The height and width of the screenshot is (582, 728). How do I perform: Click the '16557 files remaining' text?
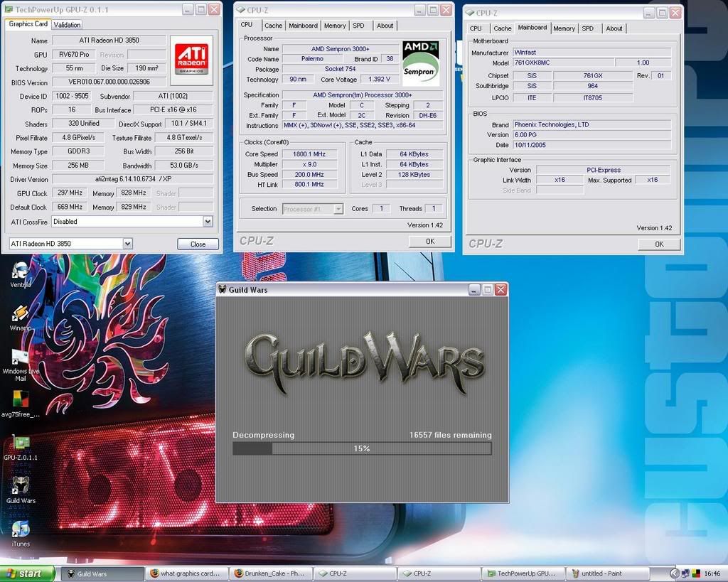(450, 435)
